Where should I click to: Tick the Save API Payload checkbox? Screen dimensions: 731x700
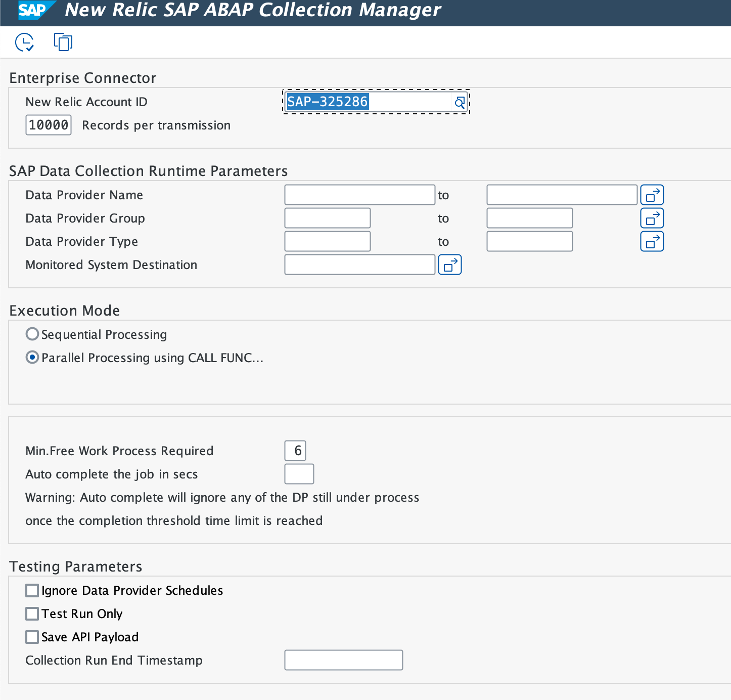32,637
